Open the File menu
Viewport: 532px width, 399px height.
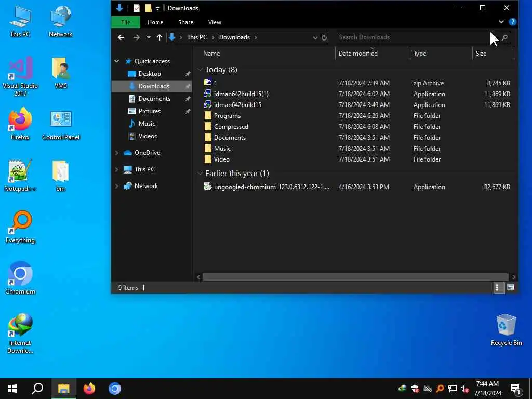(x=126, y=22)
